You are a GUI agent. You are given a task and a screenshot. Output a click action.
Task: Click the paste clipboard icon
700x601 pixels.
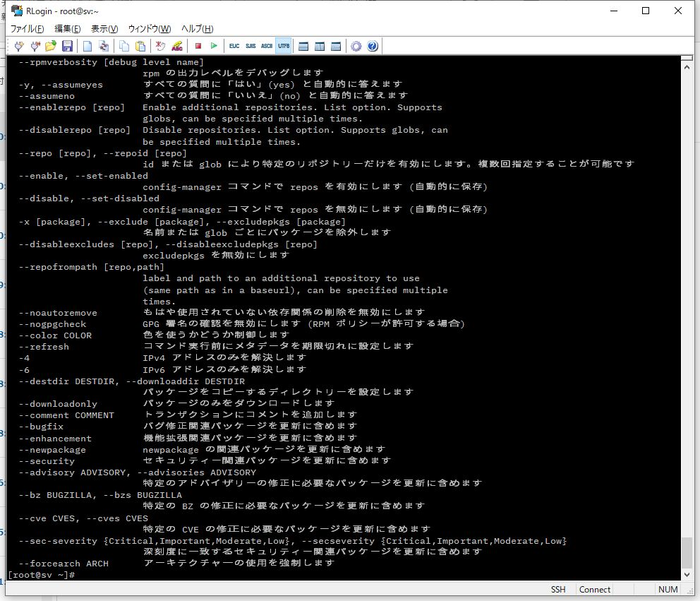pyautogui.click(x=140, y=46)
